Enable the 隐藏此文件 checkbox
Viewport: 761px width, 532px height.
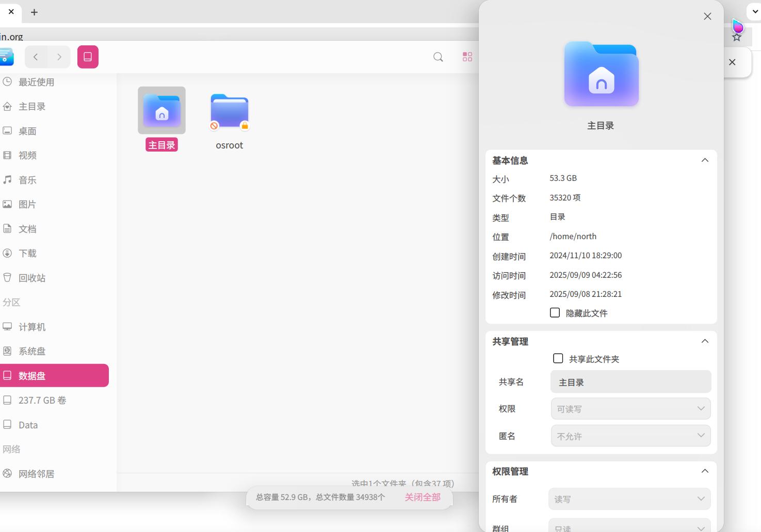(x=555, y=312)
